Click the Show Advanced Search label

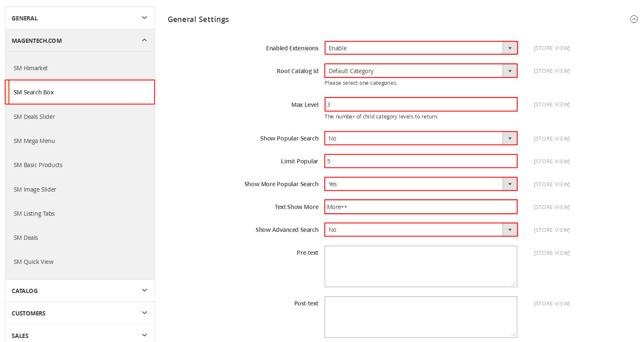click(x=287, y=230)
